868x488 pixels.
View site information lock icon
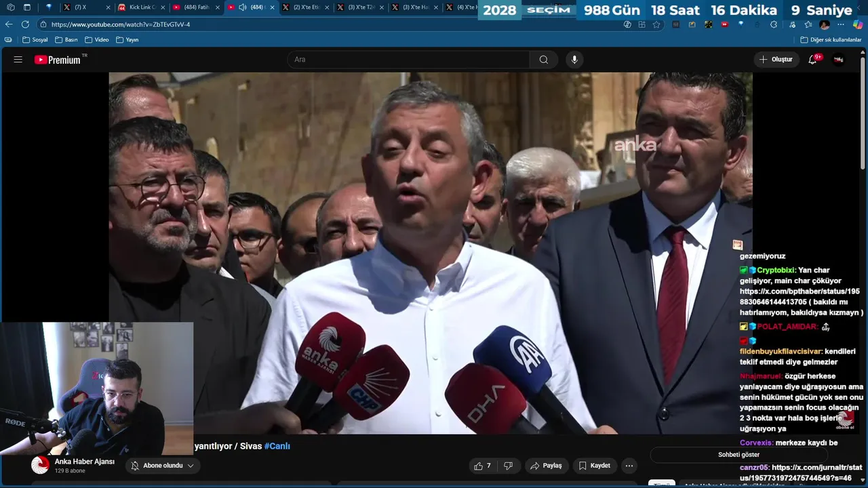pyautogui.click(x=43, y=24)
